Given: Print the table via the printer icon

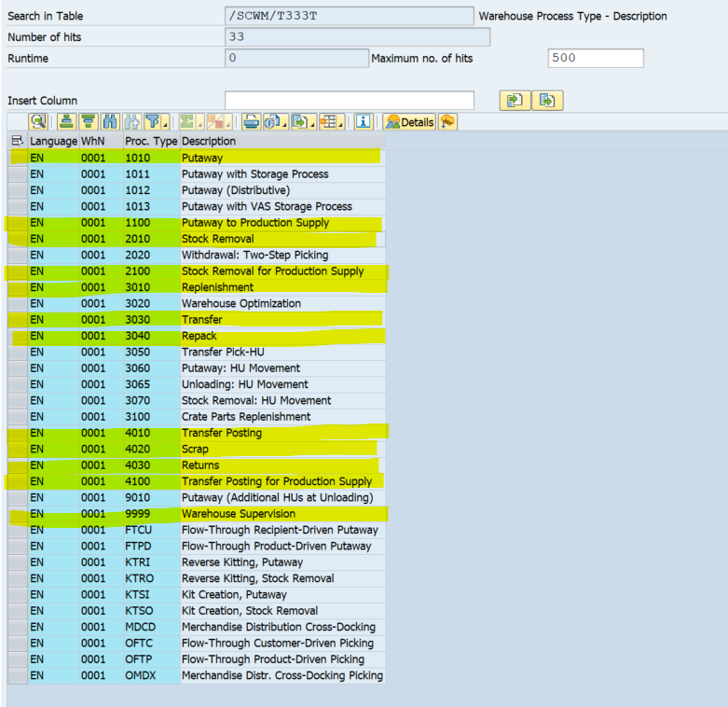Looking at the screenshot, I should pos(251,122).
